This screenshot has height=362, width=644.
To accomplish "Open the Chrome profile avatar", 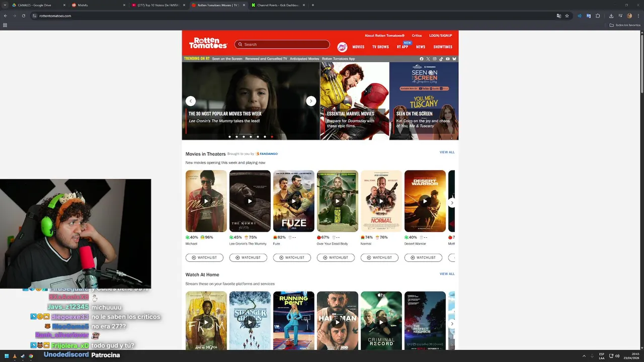I will (x=629, y=16).
